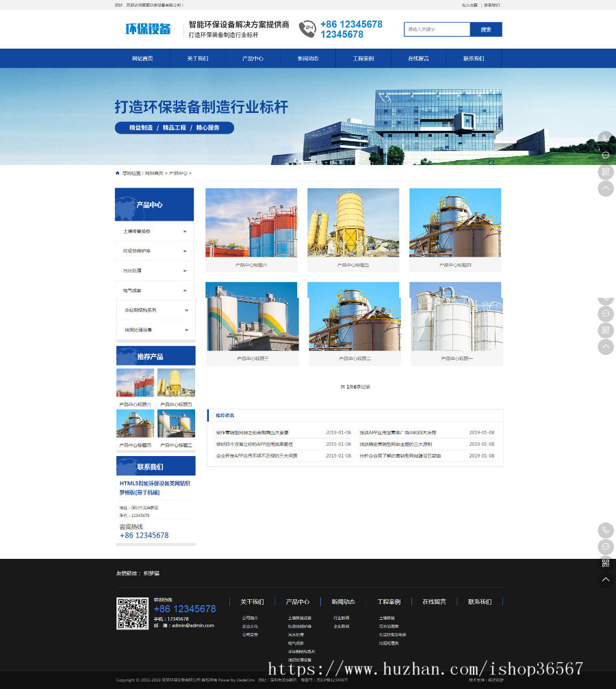
Task: Open the 联系我们 link at top right
Action: click(491, 5)
